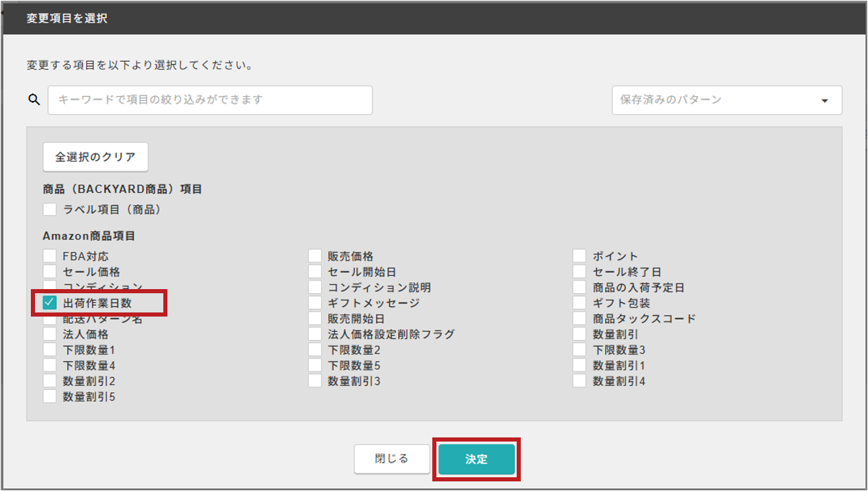Enable the 下限数量3 checkbox
This screenshot has width=868, height=491.
[580, 350]
